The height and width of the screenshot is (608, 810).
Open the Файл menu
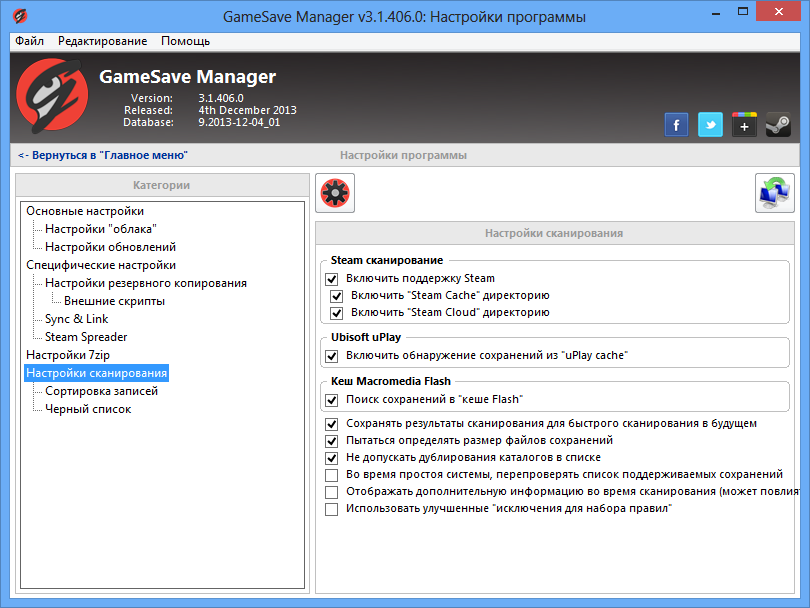click(x=29, y=41)
